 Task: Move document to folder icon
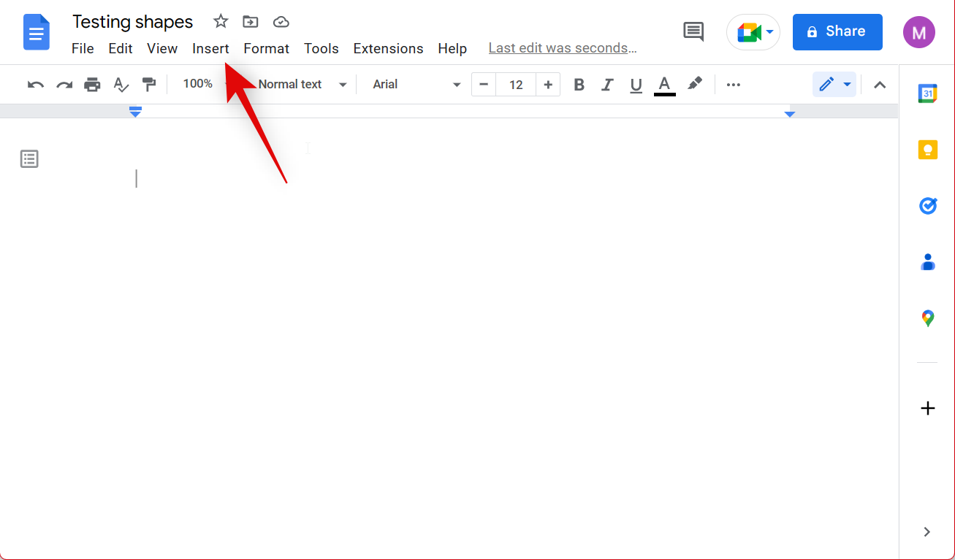point(251,21)
